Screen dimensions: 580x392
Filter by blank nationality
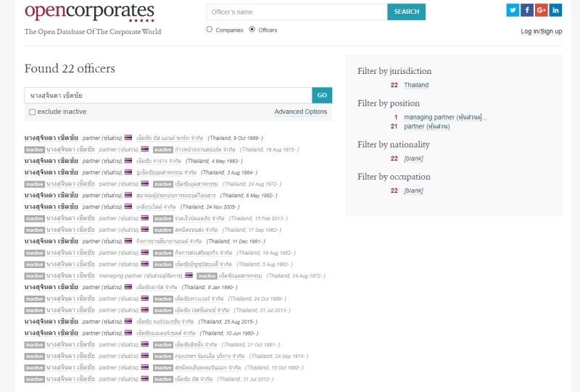pyautogui.click(x=413, y=158)
